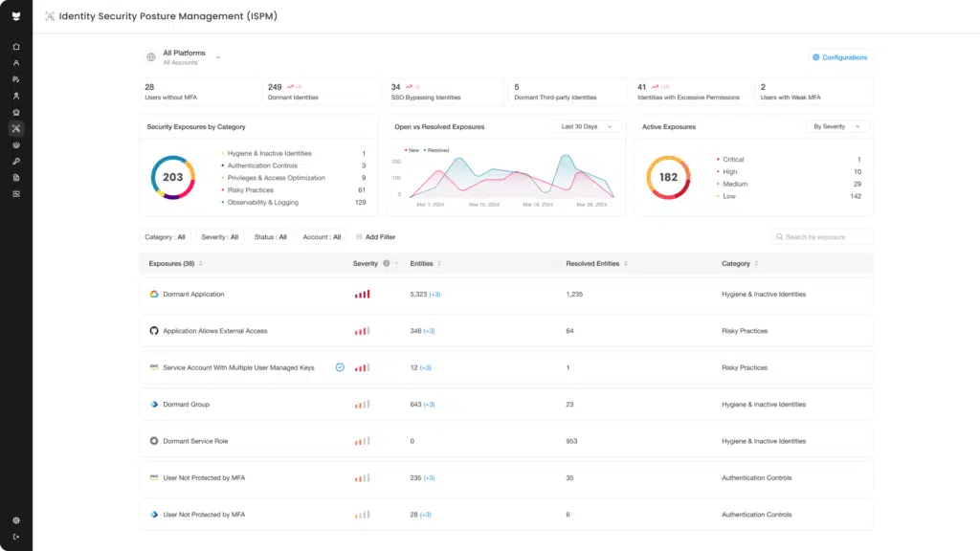980x551 pixels.
Task: Open the Last 30 Days dropdown
Action: (588, 126)
